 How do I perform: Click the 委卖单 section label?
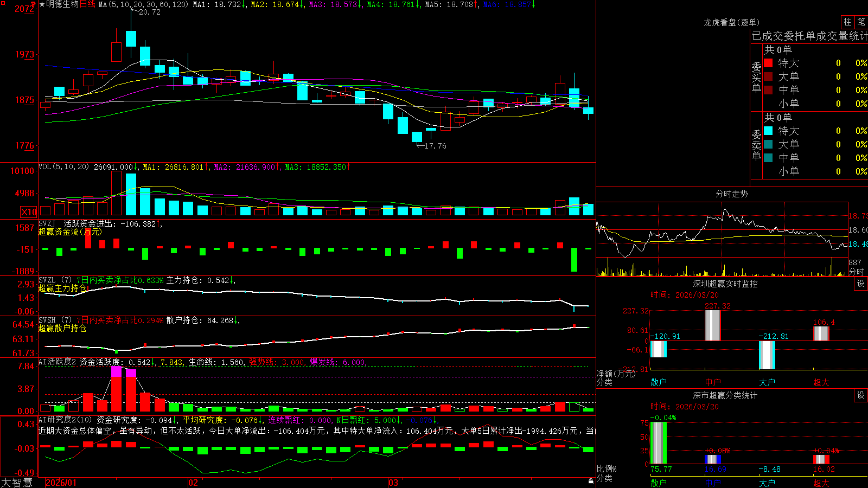tap(756, 145)
